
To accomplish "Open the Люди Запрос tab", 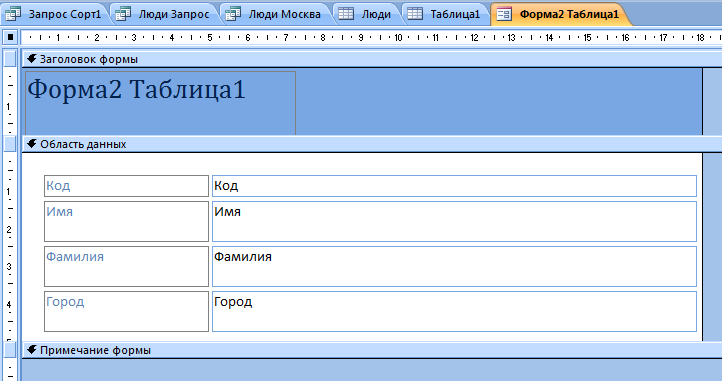I will [x=165, y=14].
